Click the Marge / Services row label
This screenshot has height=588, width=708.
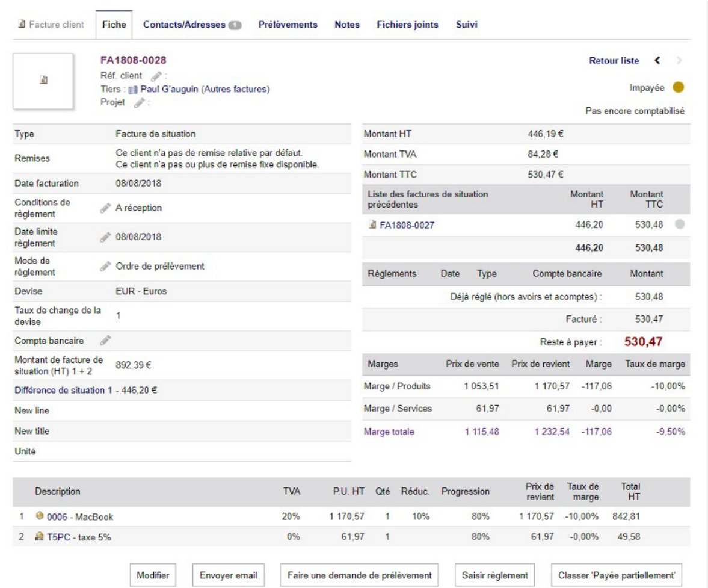coord(398,409)
